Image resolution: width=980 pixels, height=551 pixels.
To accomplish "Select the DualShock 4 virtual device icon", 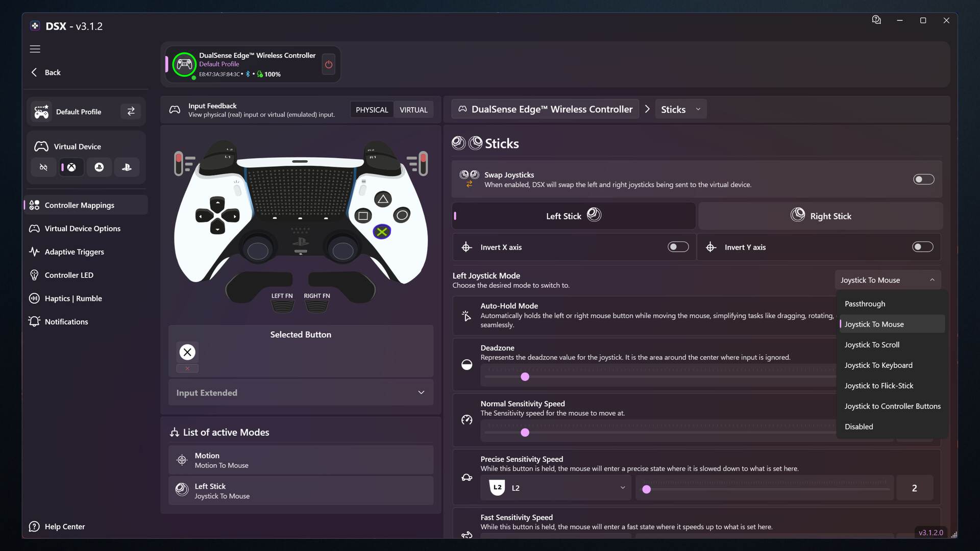I will click(99, 167).
